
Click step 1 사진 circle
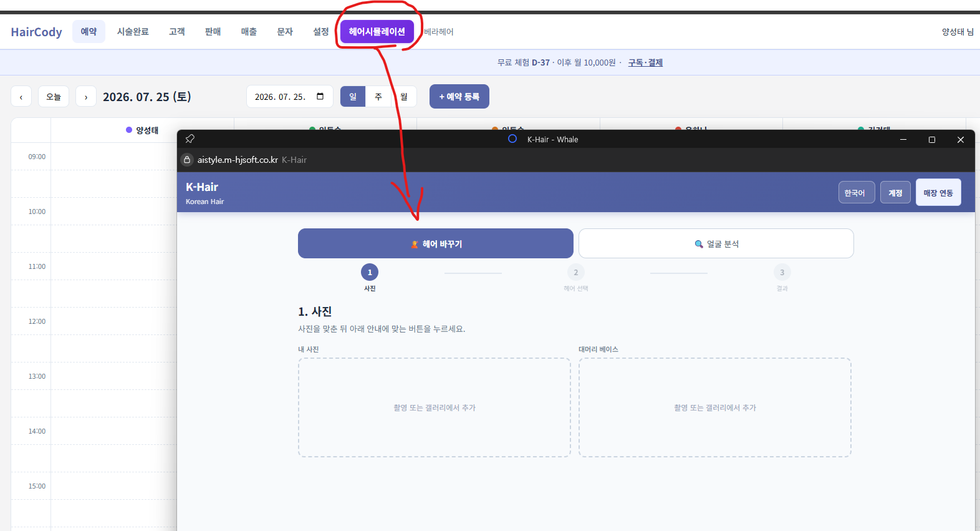(370, 272)
